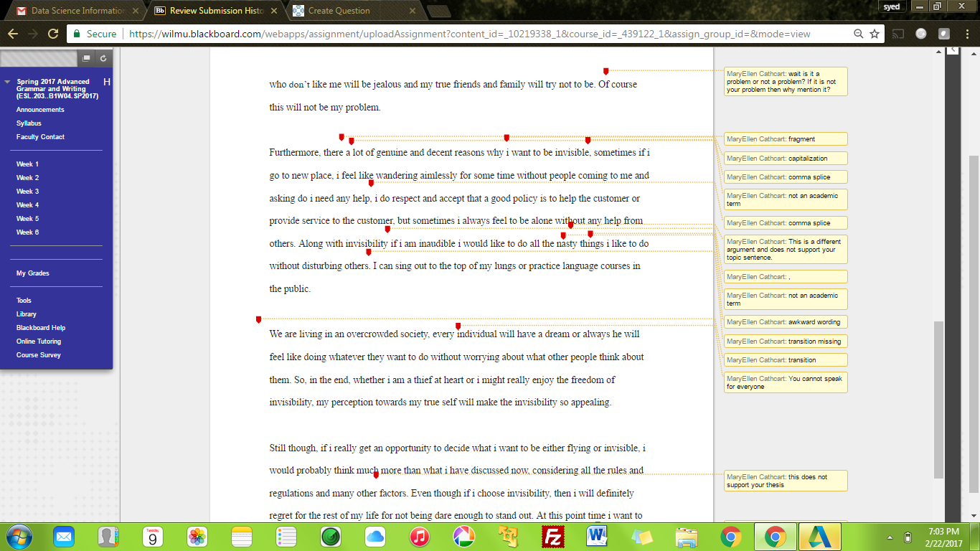The width and height of the screenshot is (980, 551).
Task: Launch FileZilla from the taskbar
Action: pyautogui.click(x=553, y=537)
